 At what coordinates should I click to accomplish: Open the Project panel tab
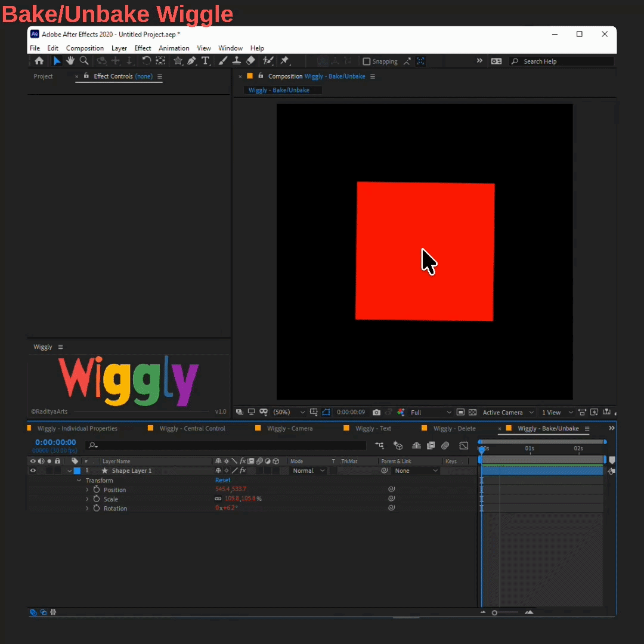pyautogui.click(x=43, y=76)
